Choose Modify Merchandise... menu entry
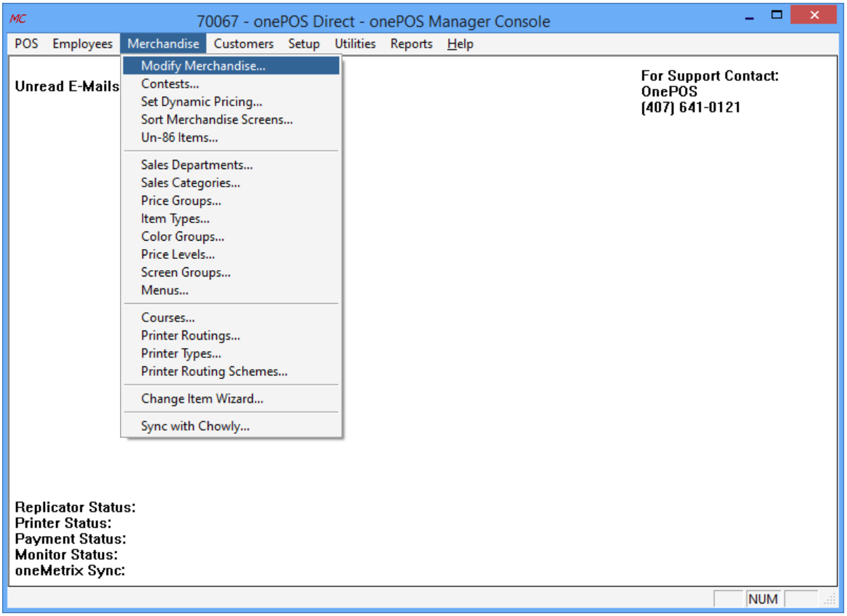This screenshot has width=847, height=616. pos(231,66)
